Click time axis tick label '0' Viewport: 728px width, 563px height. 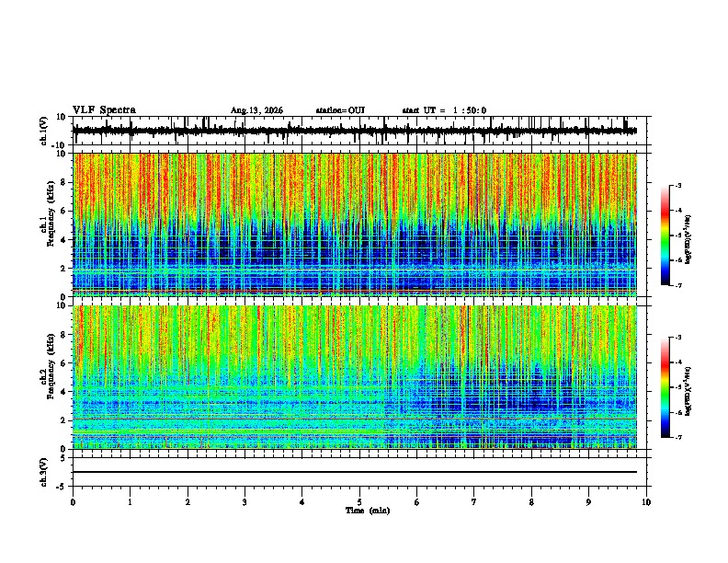point(73,502)
